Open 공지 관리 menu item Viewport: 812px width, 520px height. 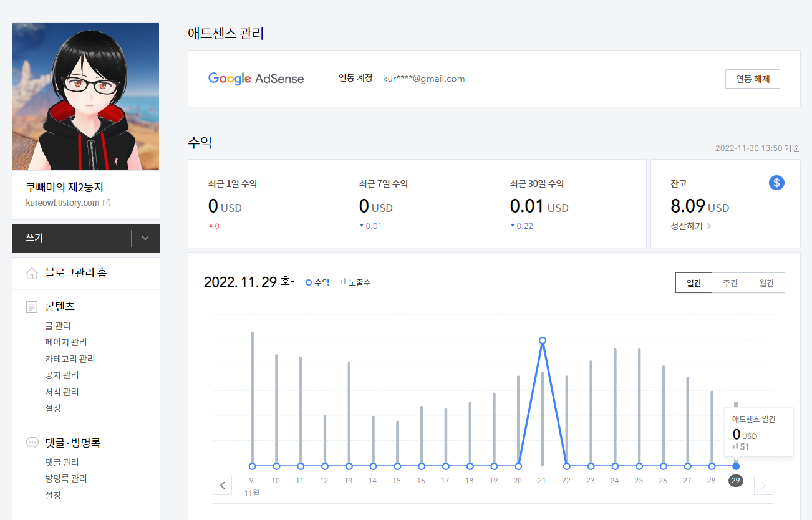tap(62, 375)
